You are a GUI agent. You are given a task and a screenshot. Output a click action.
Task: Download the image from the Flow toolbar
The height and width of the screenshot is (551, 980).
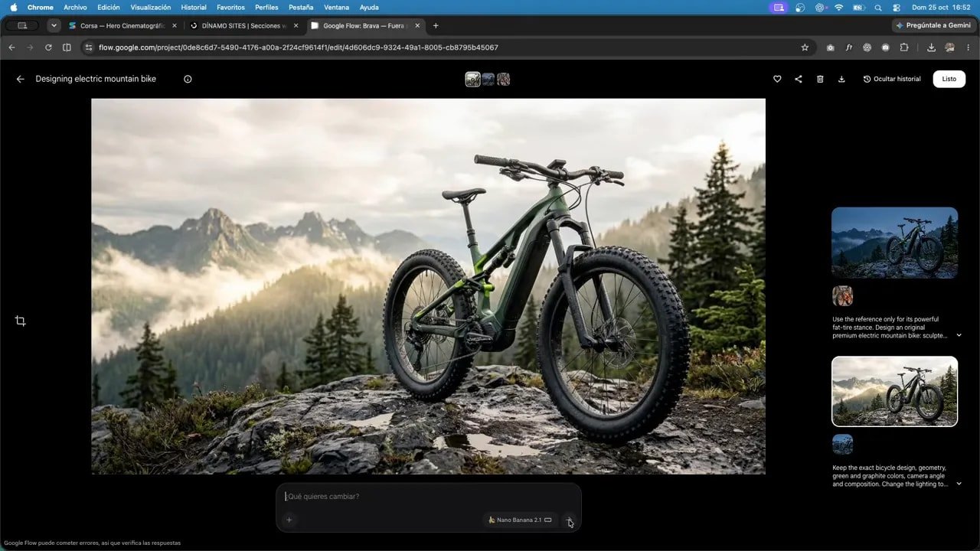coord(841,79)
